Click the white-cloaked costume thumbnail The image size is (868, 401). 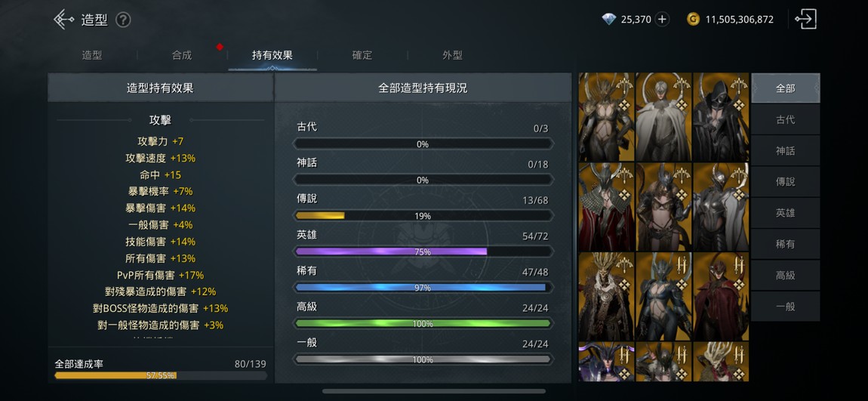click(663, 117)
